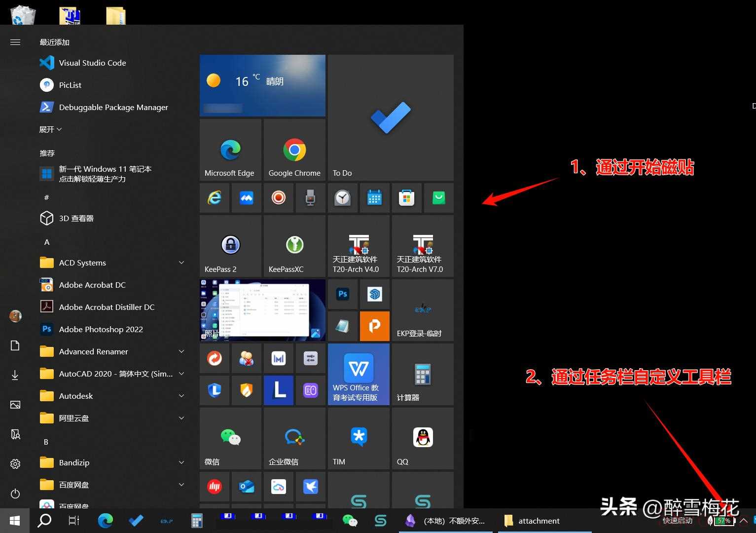Jump to letter B section header
756x533 pixels.
click(x=46, y=442)
